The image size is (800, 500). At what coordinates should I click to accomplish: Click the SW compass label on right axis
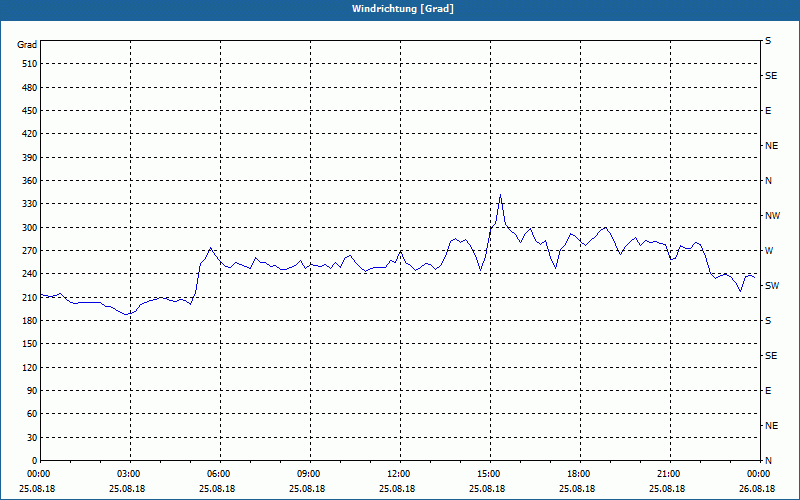pyautogui.click(x=772, y=286)
